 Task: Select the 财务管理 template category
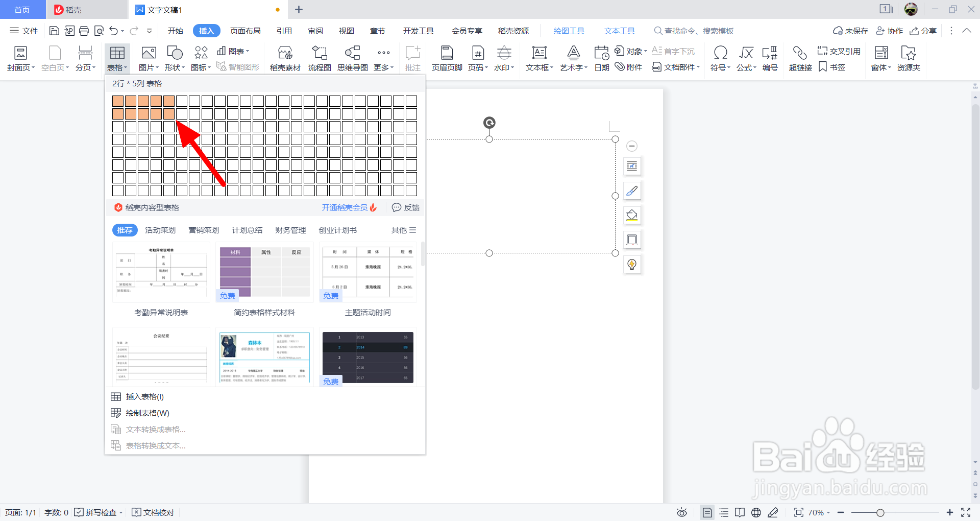pyautogui.click(x=290, y=230)
